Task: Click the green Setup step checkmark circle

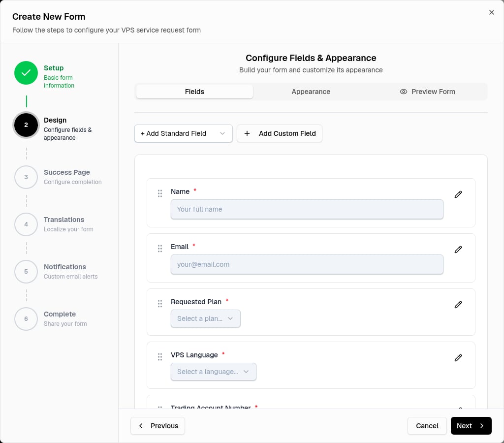Action: pos(26,73)
